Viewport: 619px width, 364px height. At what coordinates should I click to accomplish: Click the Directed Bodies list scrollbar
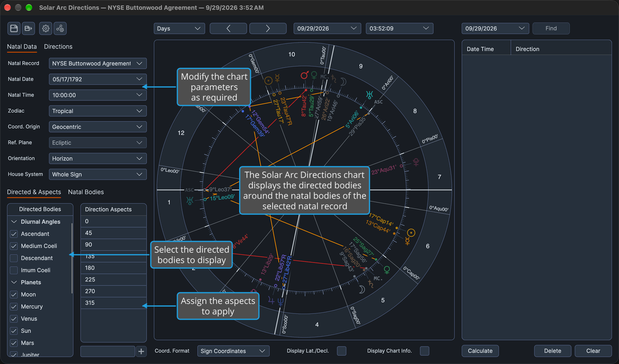(72, 258)
